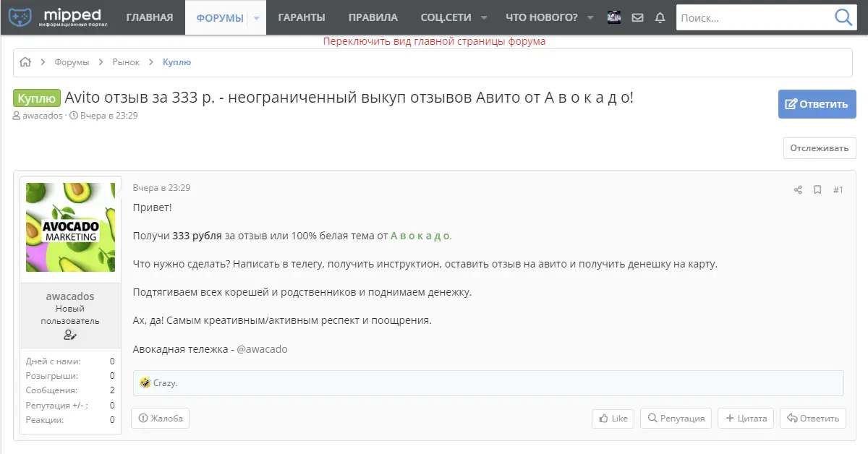The height and width of the screenshot is (454, 868).
Task: Click the blue Ответить button at top
Action: point(817,103)
